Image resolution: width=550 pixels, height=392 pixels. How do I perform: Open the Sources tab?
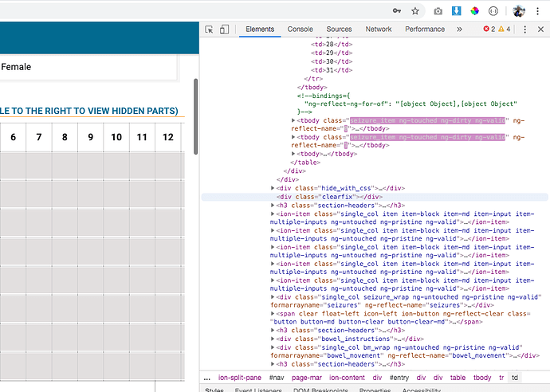[339, 29]
